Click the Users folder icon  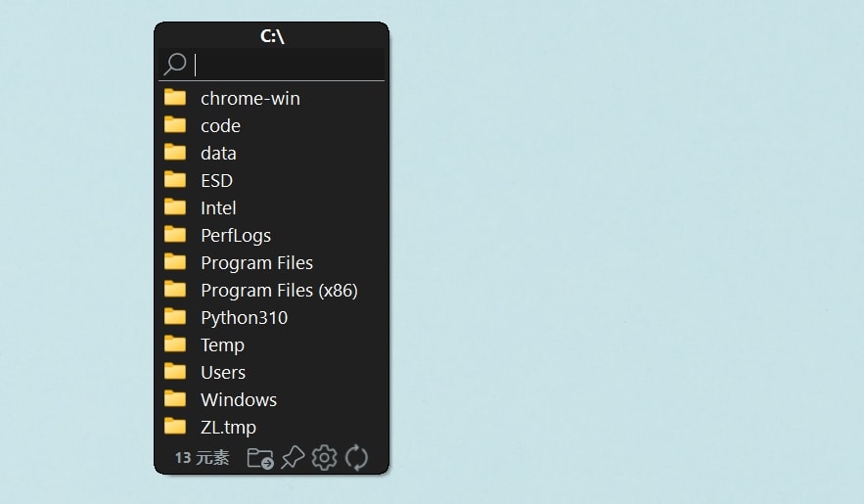(x=175, y=372)
